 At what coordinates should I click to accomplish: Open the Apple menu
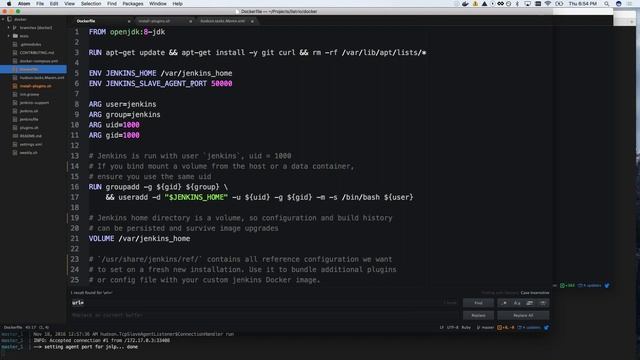(9, 4)
